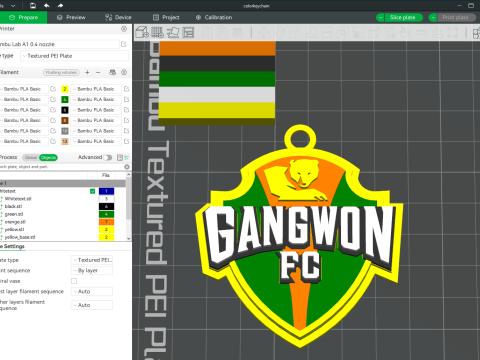The image size is (480, 360).
Task: Click the green search settings icon
Action: pyautogui.click(x=127, y=157)
